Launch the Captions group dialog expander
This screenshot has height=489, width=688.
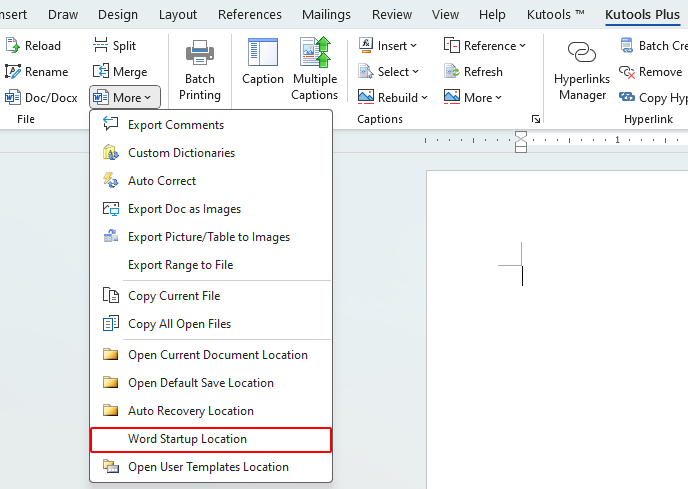[536, 120]
